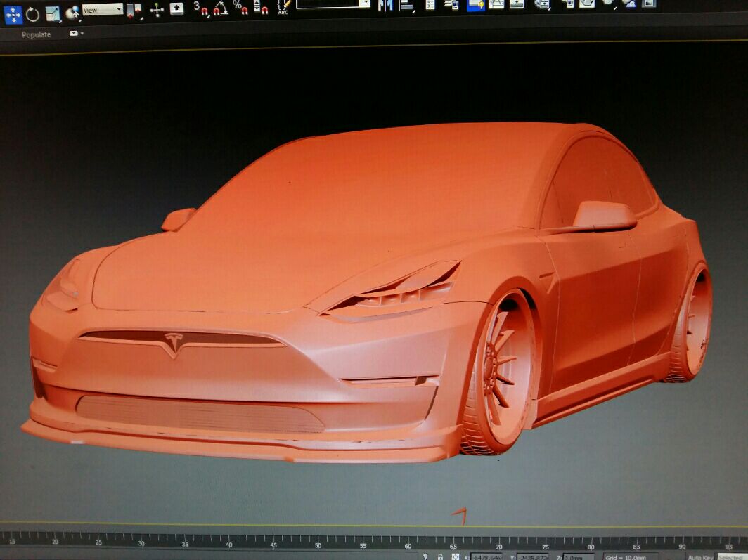Screen dimensions: 748x560
Task: Open the Schematic View icon
Action: [517, 4]
